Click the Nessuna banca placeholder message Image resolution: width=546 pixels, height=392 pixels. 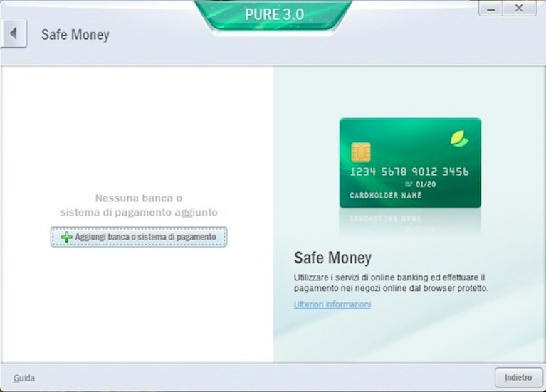[139, 205]
